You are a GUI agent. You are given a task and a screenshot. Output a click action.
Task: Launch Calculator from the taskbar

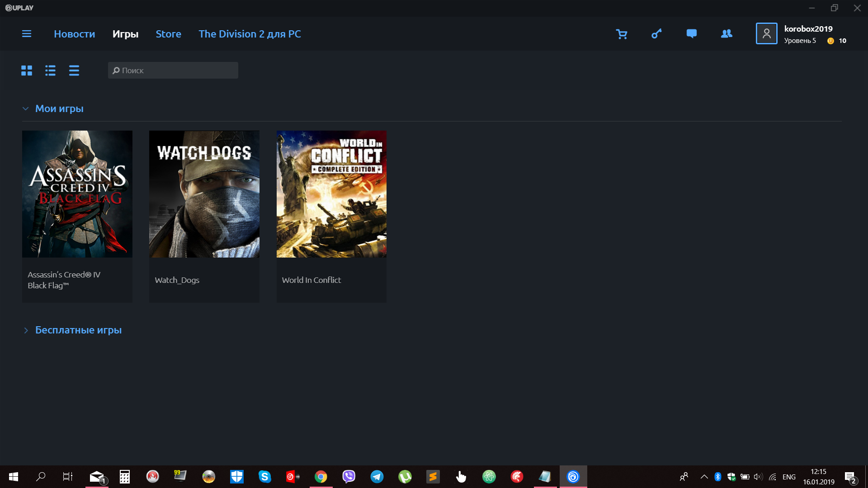125,477
